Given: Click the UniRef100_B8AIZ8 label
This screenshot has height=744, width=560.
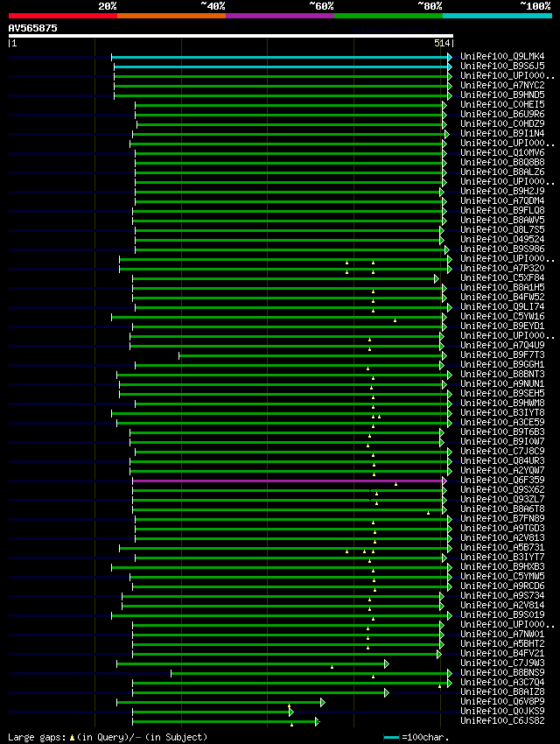Looking at the screenshot, I should pyautogui.click(x=502, y=691).
